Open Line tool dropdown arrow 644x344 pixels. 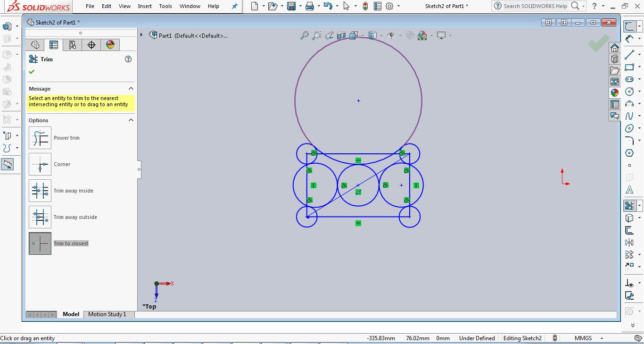pyautogui.click(x=640, y=55)
